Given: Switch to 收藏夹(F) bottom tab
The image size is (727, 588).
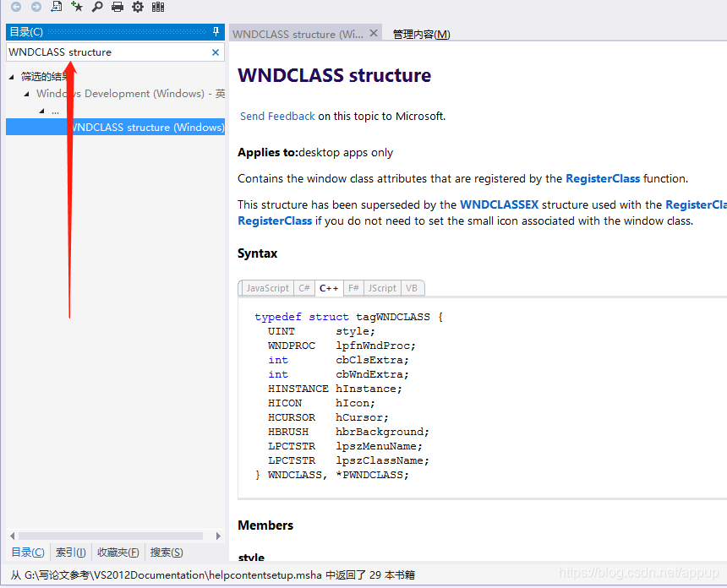Looking at the screenshot, I should click(x=118, y=553).
